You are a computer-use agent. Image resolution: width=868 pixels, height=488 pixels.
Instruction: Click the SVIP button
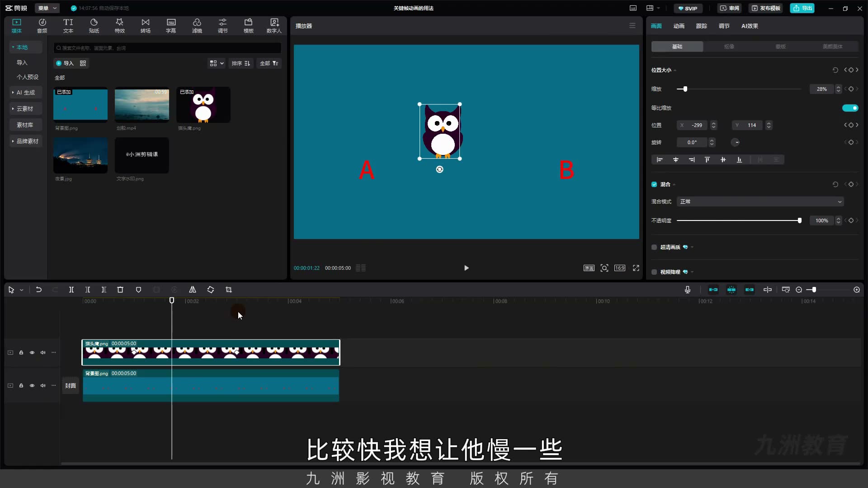pos(688,8)
